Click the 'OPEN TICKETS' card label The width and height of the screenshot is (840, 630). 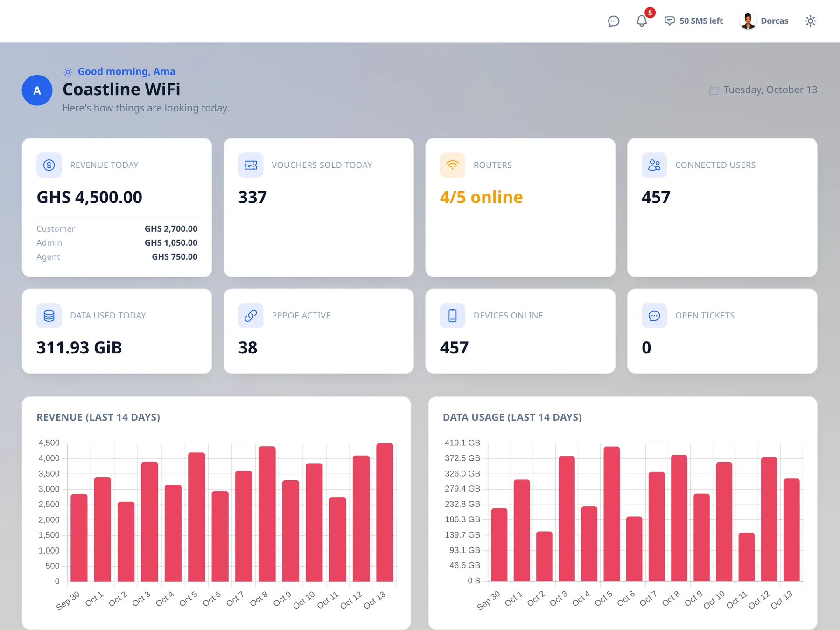(705, 316)
